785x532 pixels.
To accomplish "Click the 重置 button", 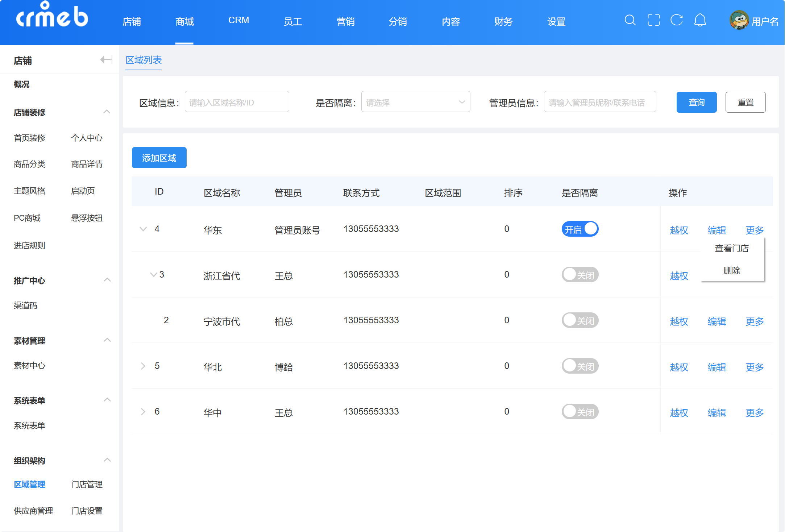I will click(745, 102).
